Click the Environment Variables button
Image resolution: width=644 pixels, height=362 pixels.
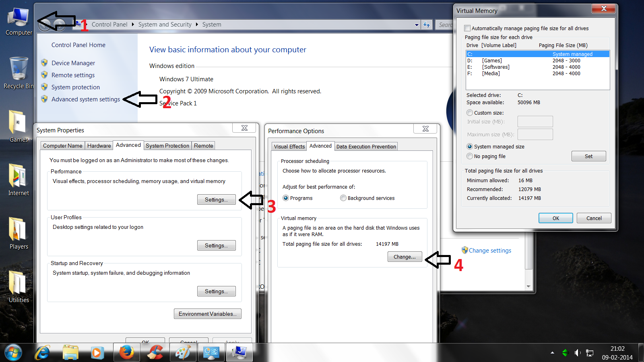click(x=208, y=314)
